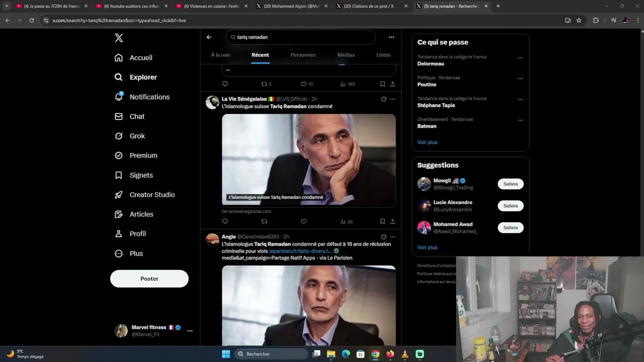Open Premium page
The width and height of the screenshot is (644, 362).
point(136,155)
